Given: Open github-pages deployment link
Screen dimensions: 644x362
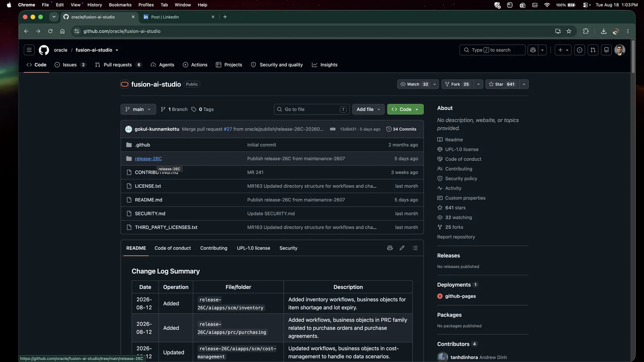Looking at the screenshot, I should 460,296.
